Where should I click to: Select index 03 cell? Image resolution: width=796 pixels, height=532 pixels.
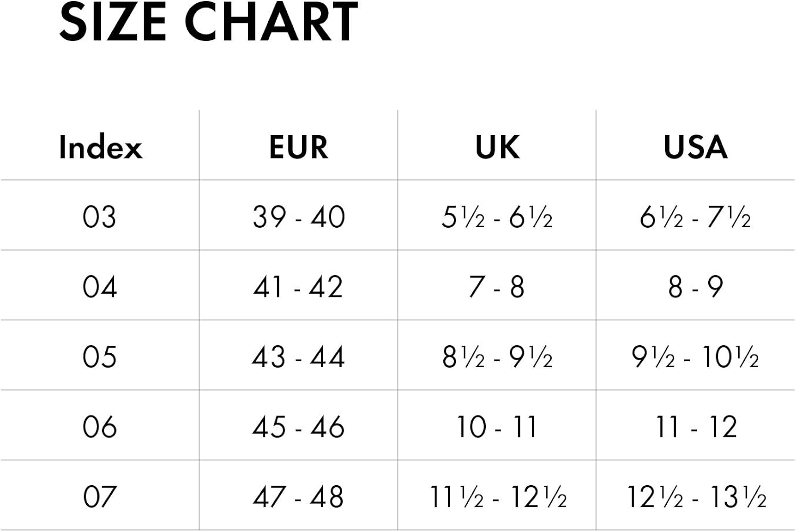(99, 217)
